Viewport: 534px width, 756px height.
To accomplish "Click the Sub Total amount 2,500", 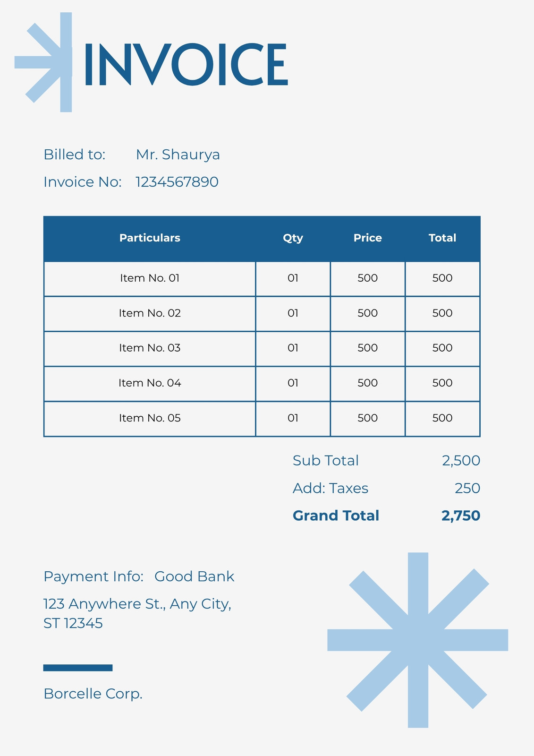I will (461, 461).
